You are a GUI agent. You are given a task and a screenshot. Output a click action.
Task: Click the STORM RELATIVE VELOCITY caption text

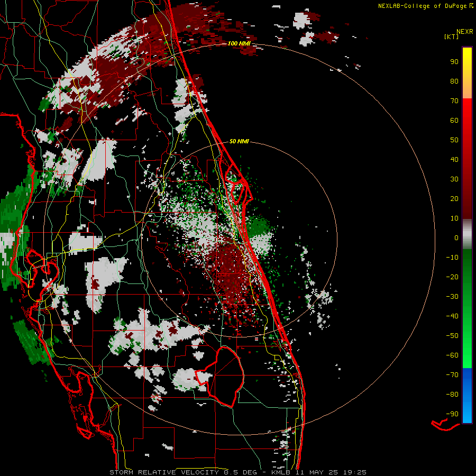point(164,472)
